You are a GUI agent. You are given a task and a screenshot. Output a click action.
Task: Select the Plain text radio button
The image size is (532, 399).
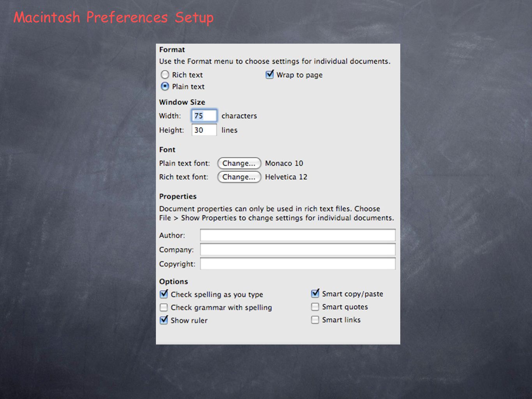point(165,86)
